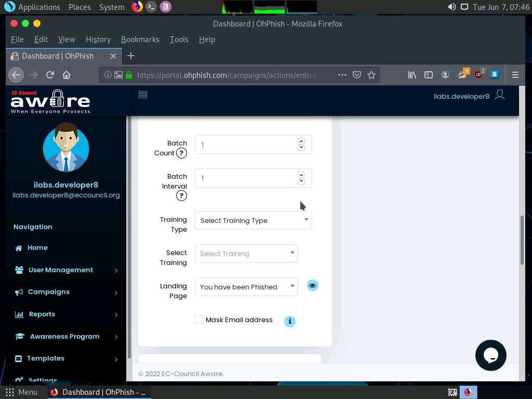This screenshot has width=532, height=399.
Task: Open page actions three-dots menu
Action: pyautogui.click(x=342, y=75)
